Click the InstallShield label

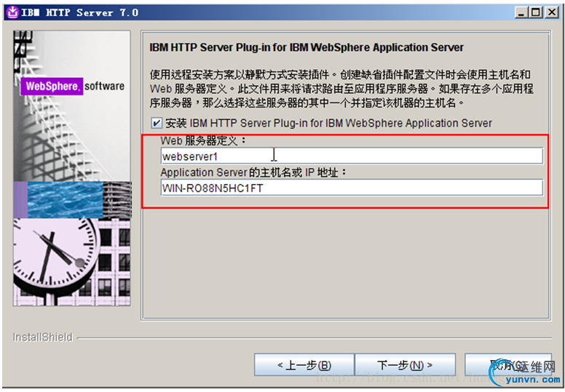(x=42, y=337)
